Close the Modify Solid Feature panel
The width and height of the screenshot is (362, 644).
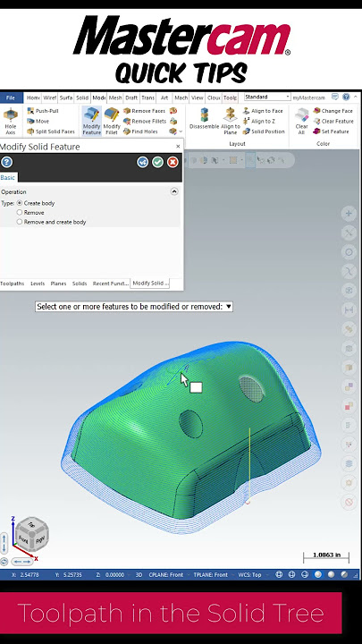pyautogui.click(x=178, y=147)
